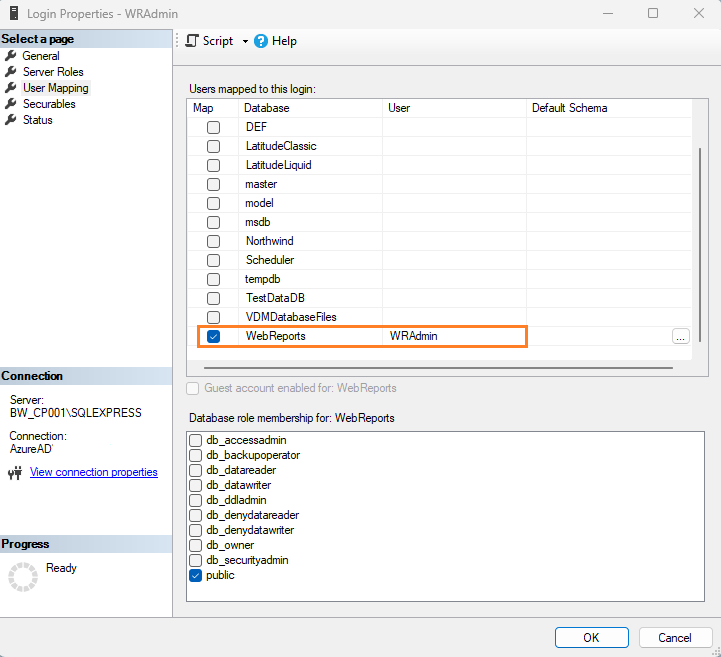Click the wrench icon beside Status
This screenshot has width=721, height=657.
click(11, 120)
